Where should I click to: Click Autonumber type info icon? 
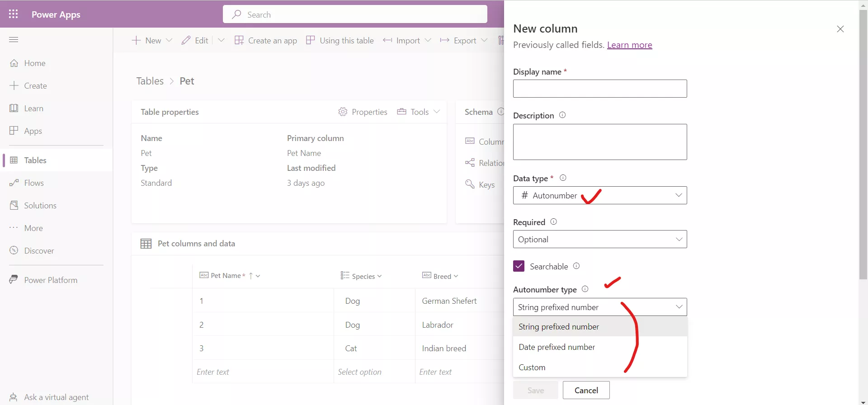point(585,289)
